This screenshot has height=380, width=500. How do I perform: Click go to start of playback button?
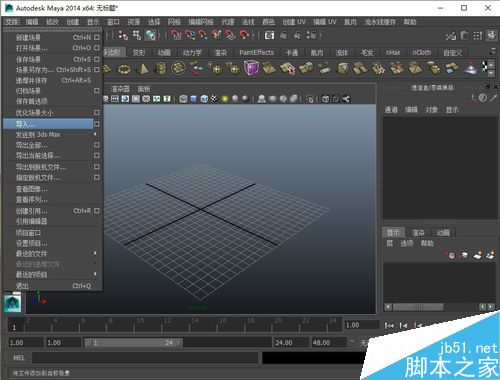point(389,325)
